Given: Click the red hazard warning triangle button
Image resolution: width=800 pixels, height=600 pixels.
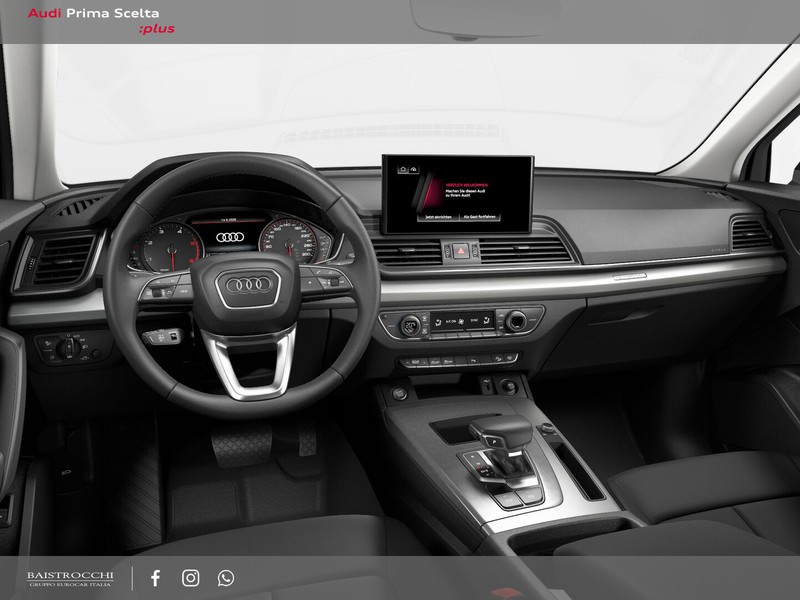Looking at the screenshot, I should [461, 251].
